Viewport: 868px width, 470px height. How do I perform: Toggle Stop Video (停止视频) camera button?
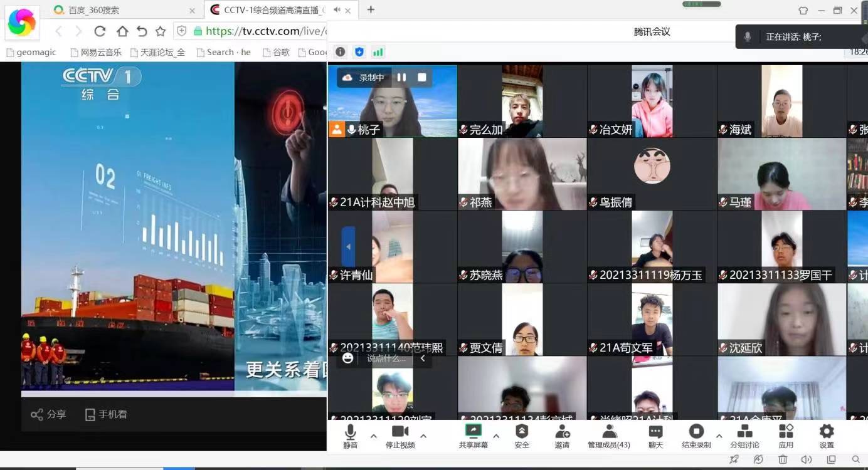click(400, 436)
